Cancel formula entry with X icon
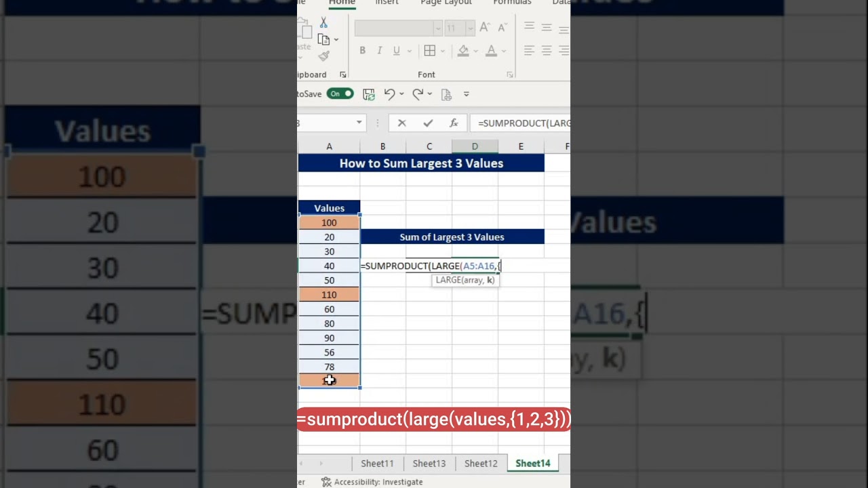The height and width of the screenshot is (488, 868). click(402, 123)
